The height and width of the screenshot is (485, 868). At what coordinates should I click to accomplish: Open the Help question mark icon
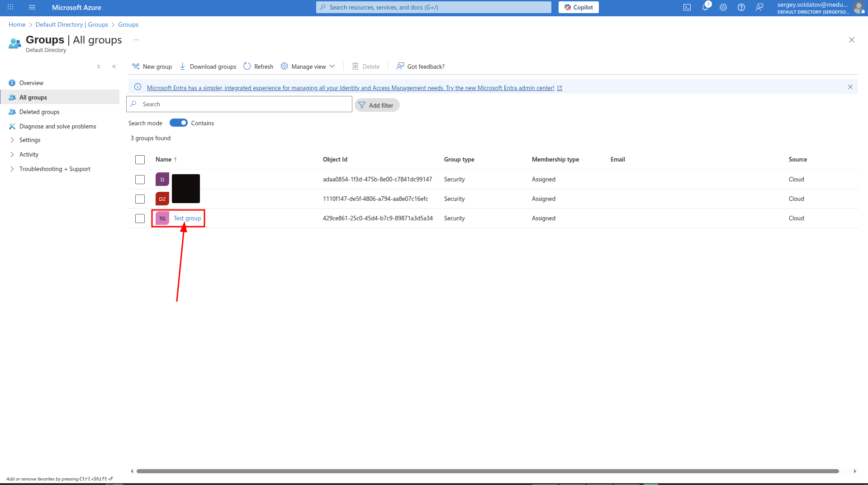[741, 7]
